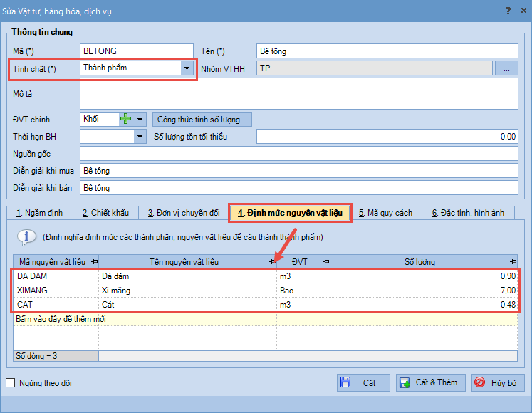Select the DA DAM material code cell
Viewport: 532px width, 413px height.
click(56, 276)
